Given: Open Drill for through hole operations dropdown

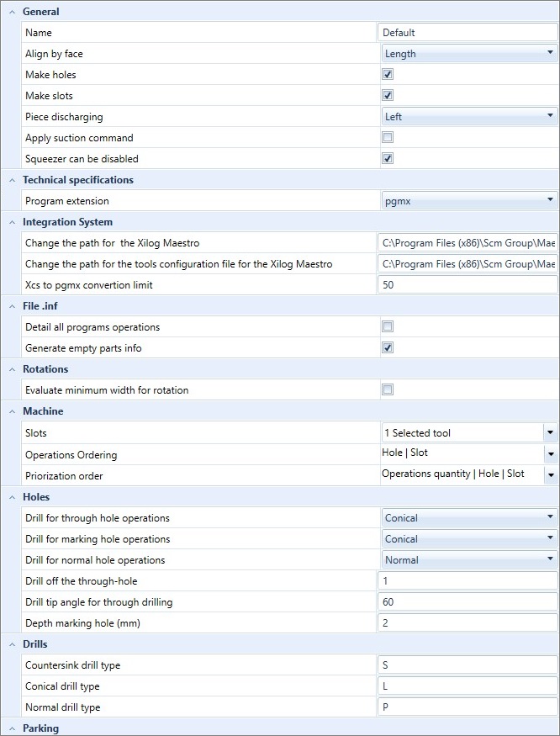Looking at the screenshot, I should click(469, 518).
